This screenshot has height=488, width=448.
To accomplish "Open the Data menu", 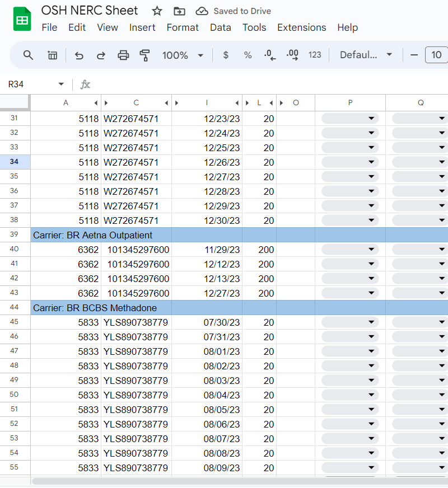I will (221, 27).
